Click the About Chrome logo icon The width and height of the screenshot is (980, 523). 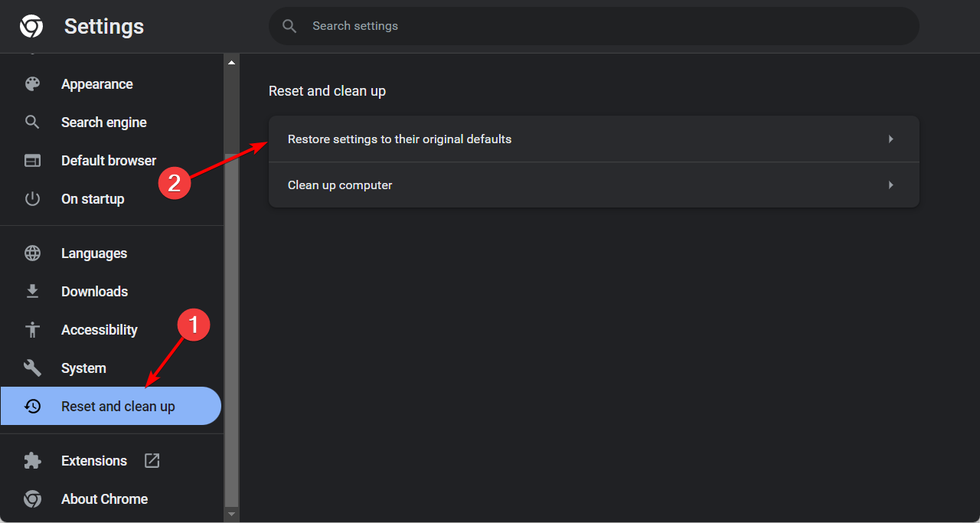[32, 499]
